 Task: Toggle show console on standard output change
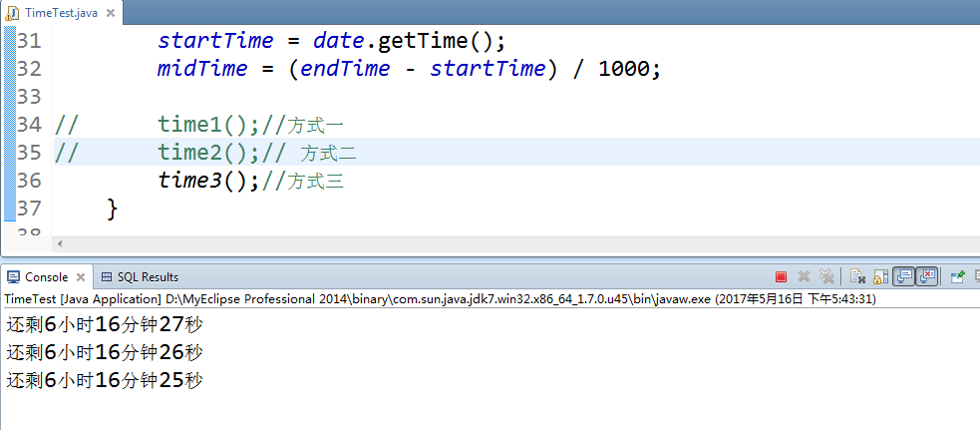904,277
